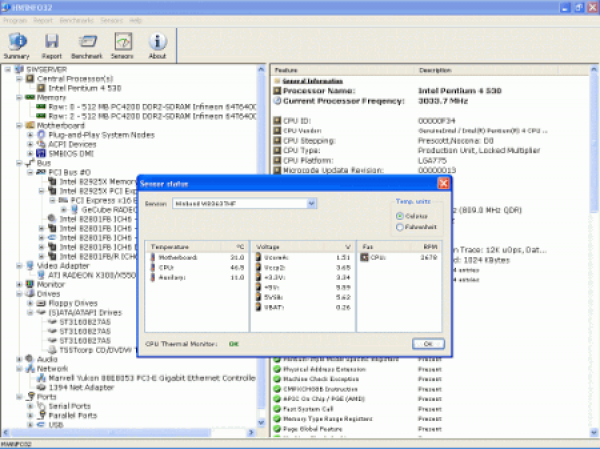
Task: Click the Physical Address Extension green check icon
Action: [x=277, y=369]
